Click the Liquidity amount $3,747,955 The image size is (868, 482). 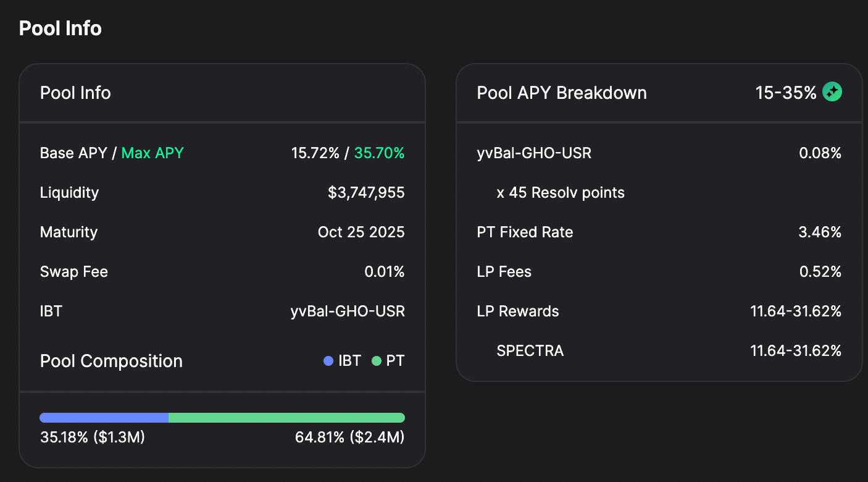click(x=366, y=193)
